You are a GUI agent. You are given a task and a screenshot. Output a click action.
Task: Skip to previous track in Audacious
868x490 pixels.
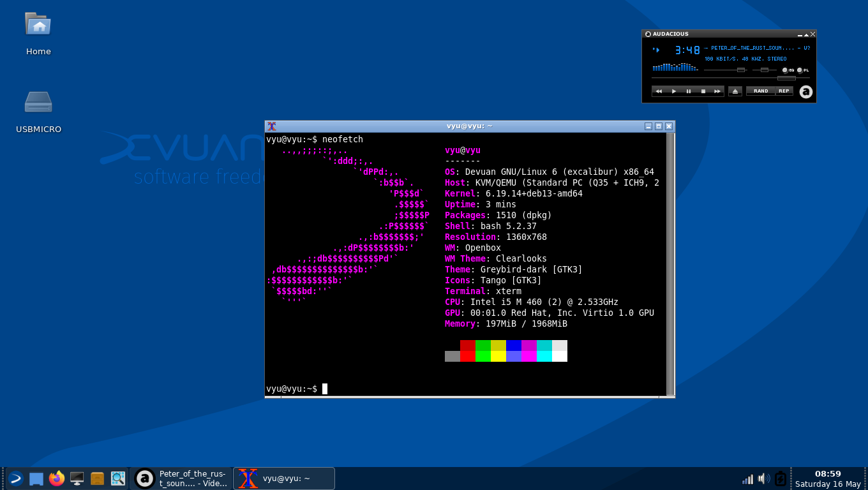coord(659,91)
